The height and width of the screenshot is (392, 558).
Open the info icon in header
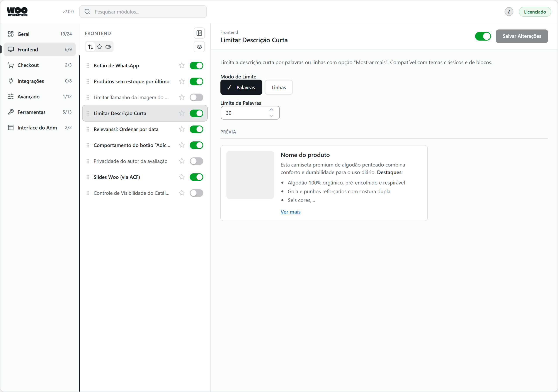[509, 12]
